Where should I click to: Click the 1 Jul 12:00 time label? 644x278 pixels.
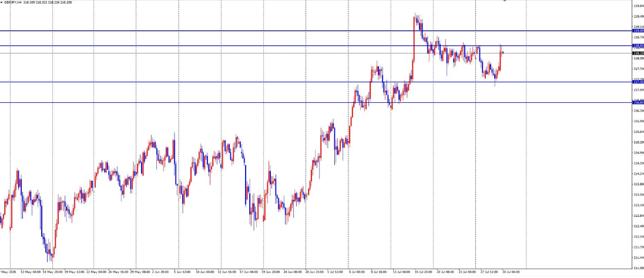click(336, 272)
